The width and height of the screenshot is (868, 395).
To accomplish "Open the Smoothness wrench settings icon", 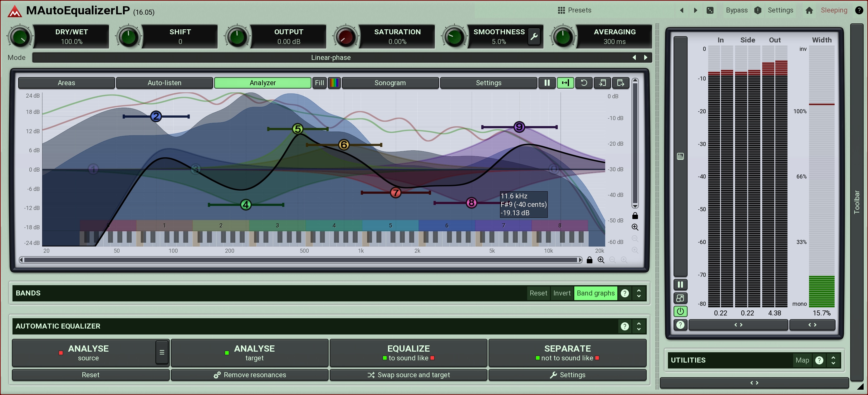I will [x=534, y=37].
